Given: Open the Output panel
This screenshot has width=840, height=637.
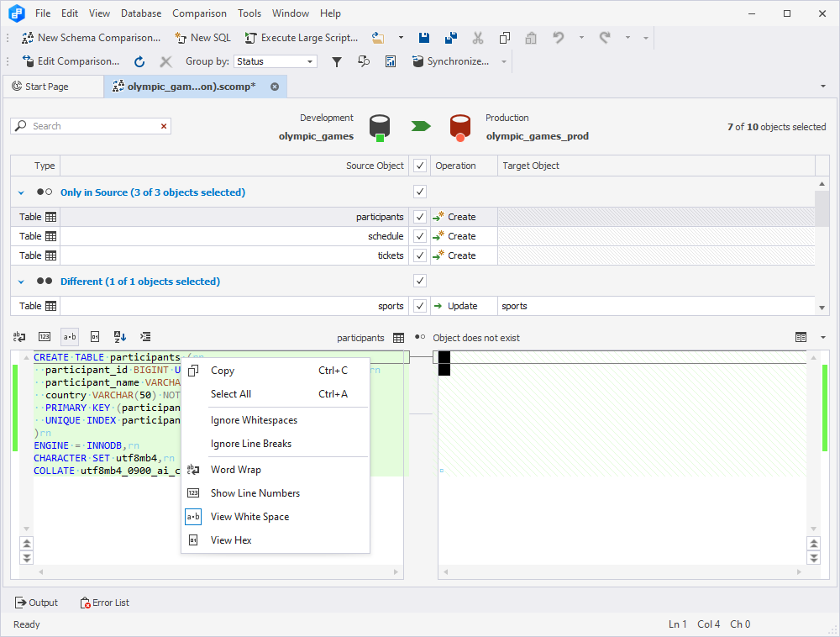Looking at the screenshot, I should (x=36, y=603).
